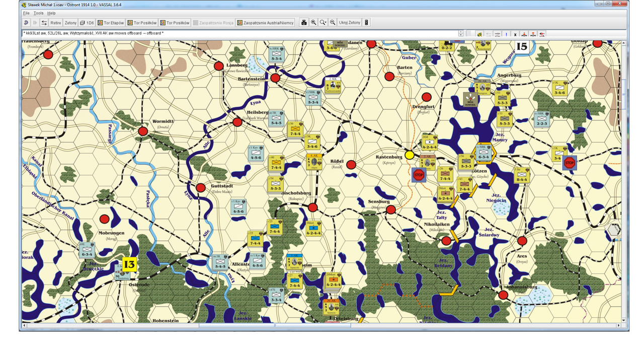The image size is (644, 359).
Task: Click the yellow-green icon in the secondary toolbar
Action: pos(479,34)
